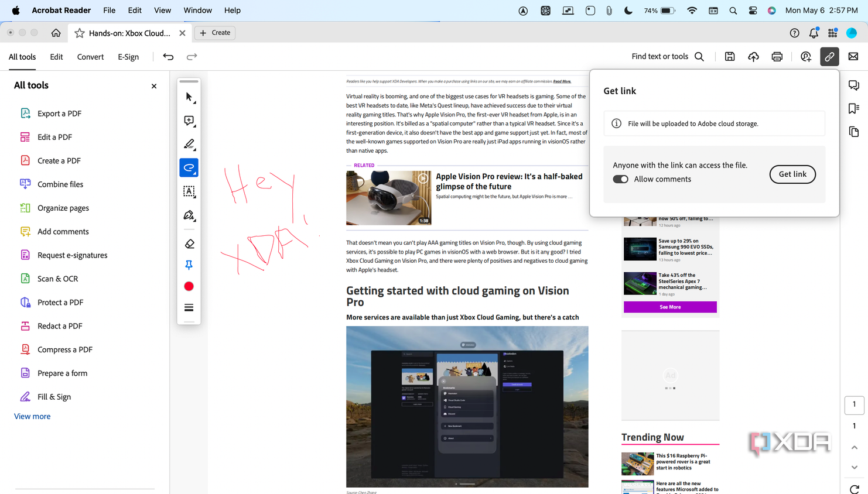Click the Get link button

792,174
